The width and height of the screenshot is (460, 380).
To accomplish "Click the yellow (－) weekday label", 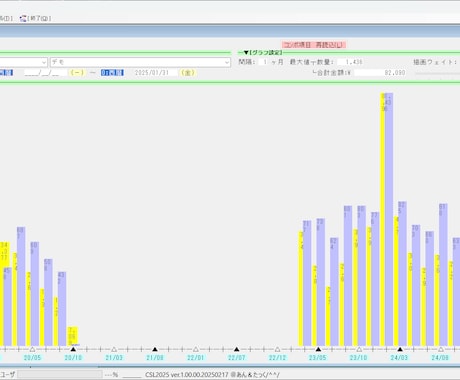I will 77,73.
